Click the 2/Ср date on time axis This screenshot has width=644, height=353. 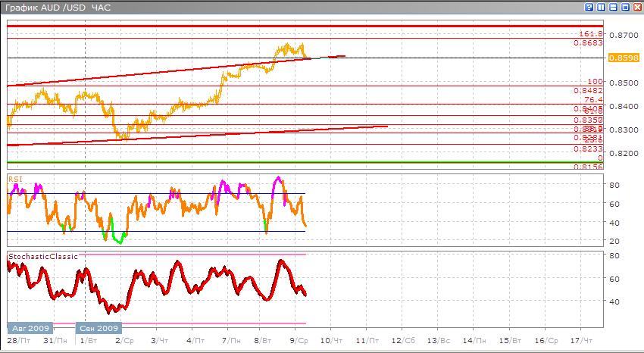(123, 342)
